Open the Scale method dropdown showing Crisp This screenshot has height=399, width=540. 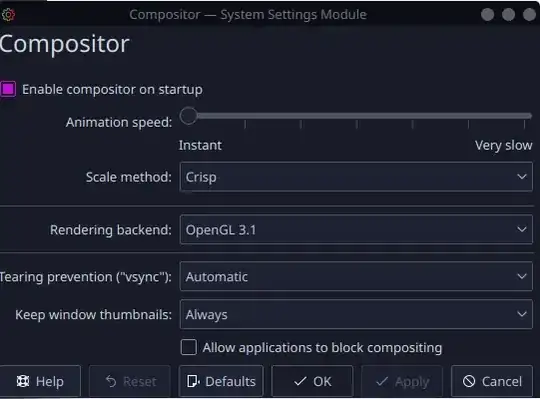pos(356,177)
